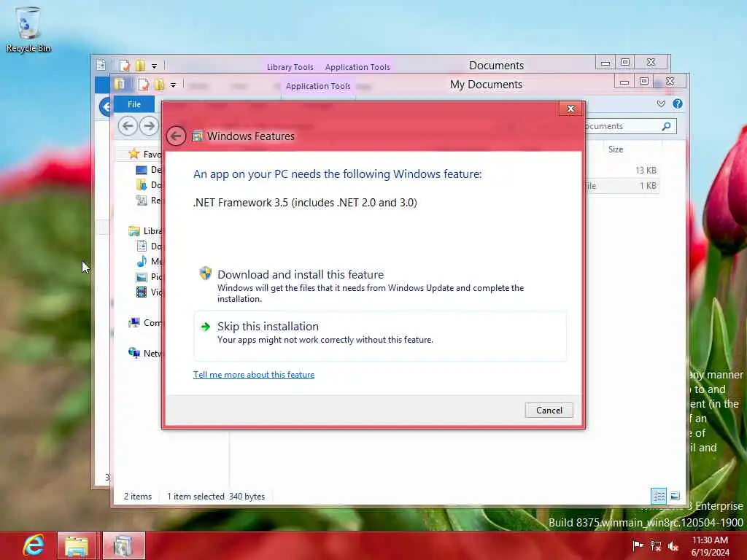747x560 pixels.
Task: Select Application Tools tab in My Documents window
Action: point(318,86)
